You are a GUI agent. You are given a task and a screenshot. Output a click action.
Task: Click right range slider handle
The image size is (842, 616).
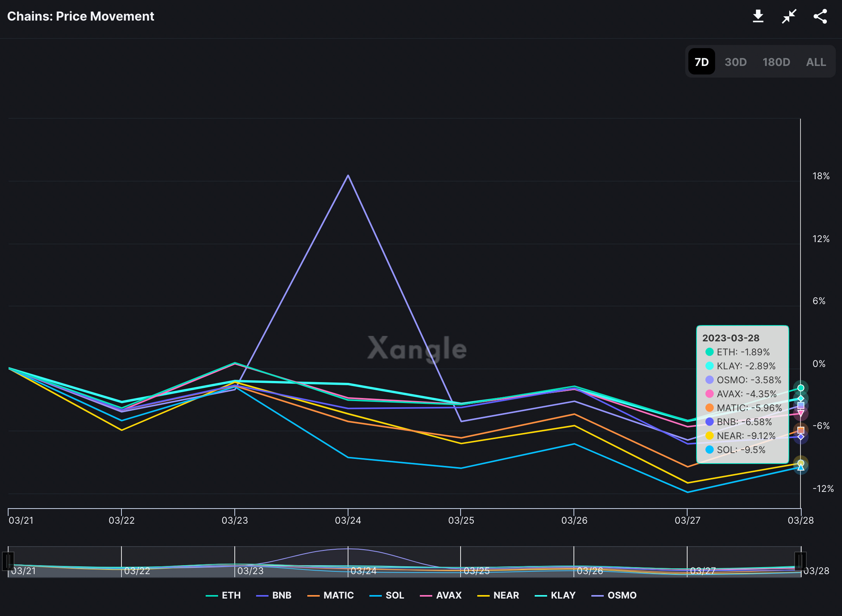(800, 561)
